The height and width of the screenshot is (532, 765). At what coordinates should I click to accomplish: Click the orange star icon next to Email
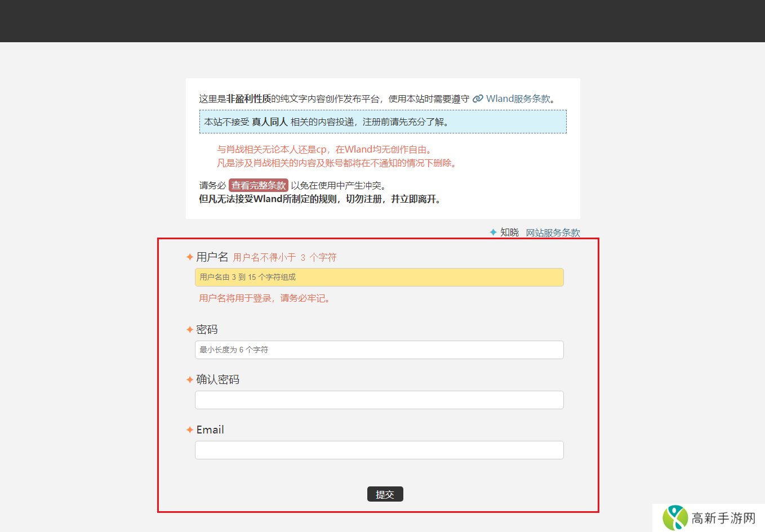coord(190,430)
